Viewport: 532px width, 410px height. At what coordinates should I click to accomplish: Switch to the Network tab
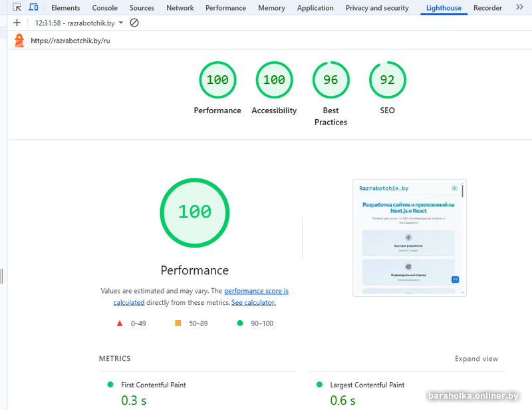180,8
